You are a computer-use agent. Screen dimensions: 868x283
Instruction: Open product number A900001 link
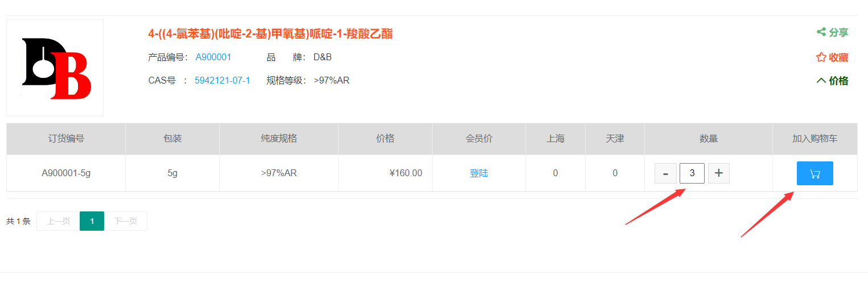pyautogui.click(x=213, y=57)
